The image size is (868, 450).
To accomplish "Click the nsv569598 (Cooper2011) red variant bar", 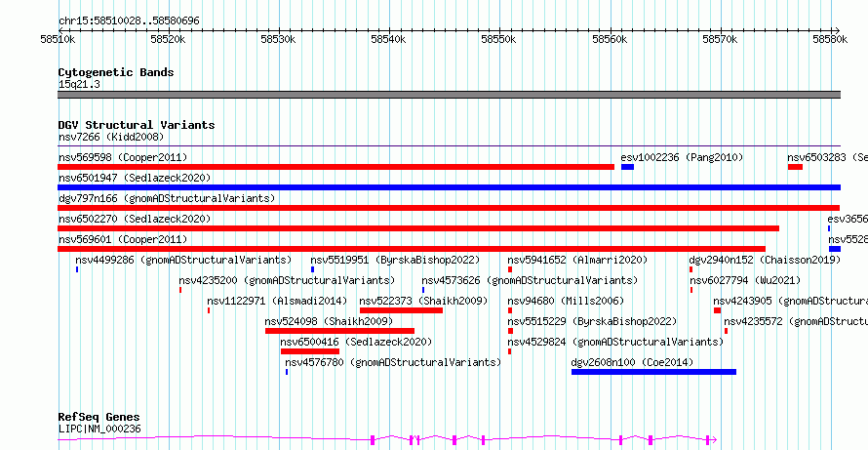I will 336,167.
